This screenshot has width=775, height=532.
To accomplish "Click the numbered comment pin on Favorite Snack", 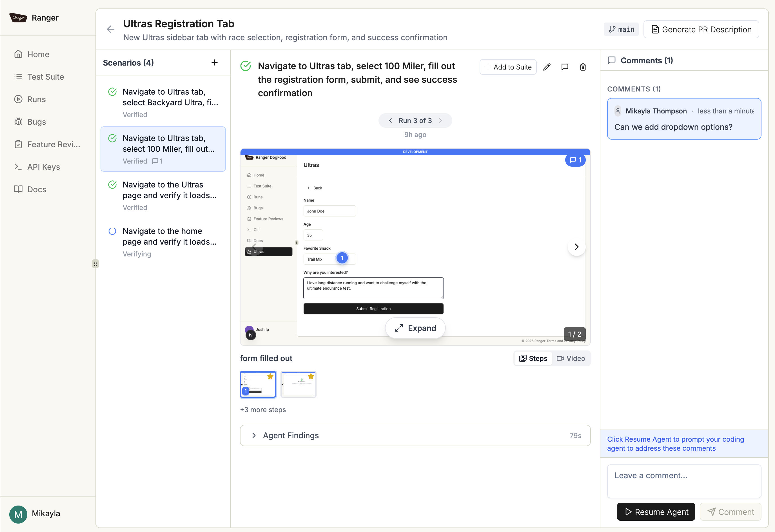I will pyautogui.click(x=342, y=258).
